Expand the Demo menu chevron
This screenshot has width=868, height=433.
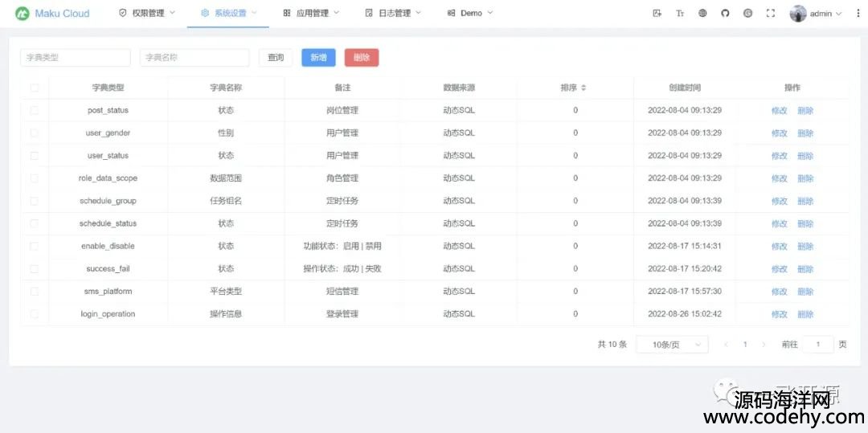[x=490, y=13]
